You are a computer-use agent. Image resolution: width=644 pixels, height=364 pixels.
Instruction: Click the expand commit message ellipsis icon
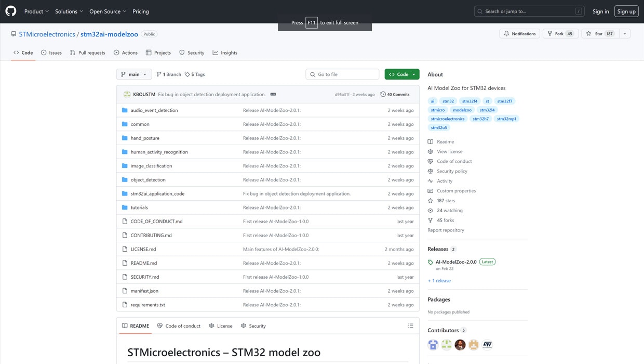[x=273, y=95]
